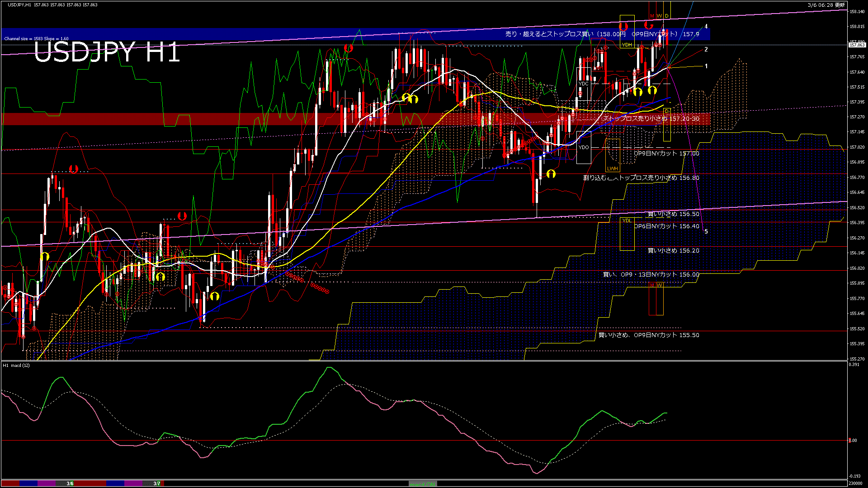
Task: Click the OP9日NYカット 157.00 level label
Action: click(666, 154)
